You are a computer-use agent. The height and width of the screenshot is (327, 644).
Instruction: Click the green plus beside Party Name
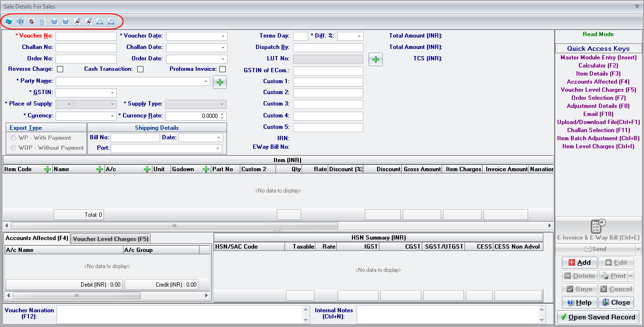(x=220, y=82)
